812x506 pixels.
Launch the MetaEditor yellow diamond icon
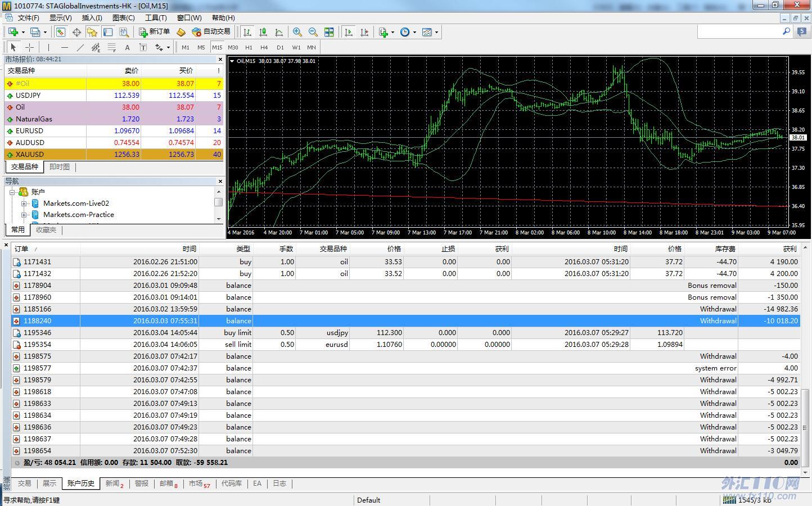pos(181,32)
